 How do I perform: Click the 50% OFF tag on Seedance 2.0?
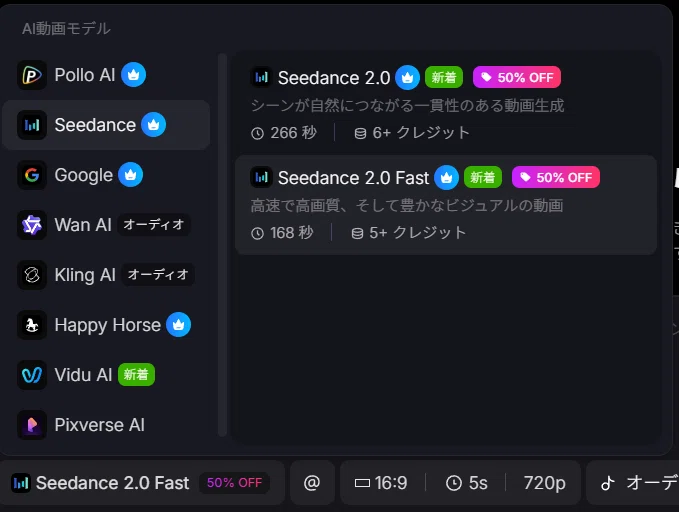517,78
